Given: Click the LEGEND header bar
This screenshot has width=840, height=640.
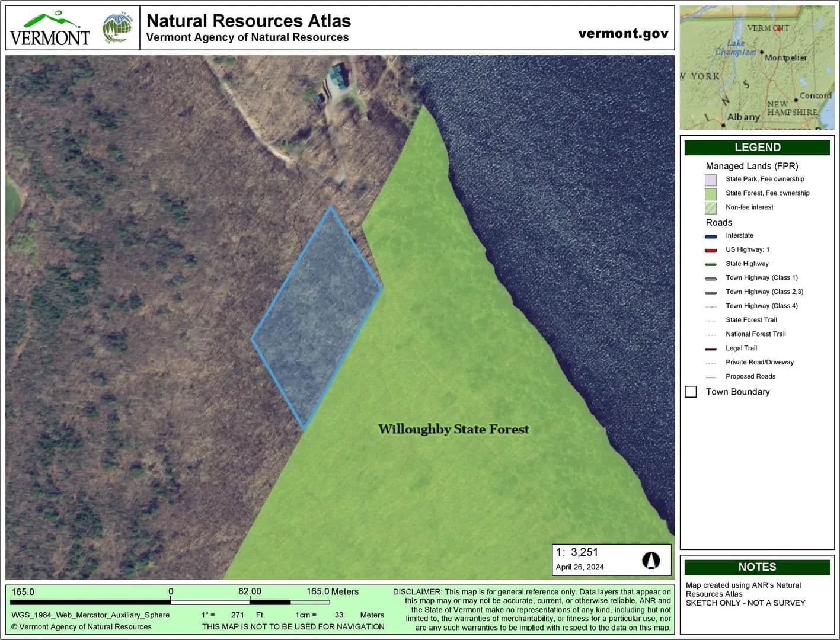Looking at the screenshot, I should pyautogui.click(x=757, y=148).
